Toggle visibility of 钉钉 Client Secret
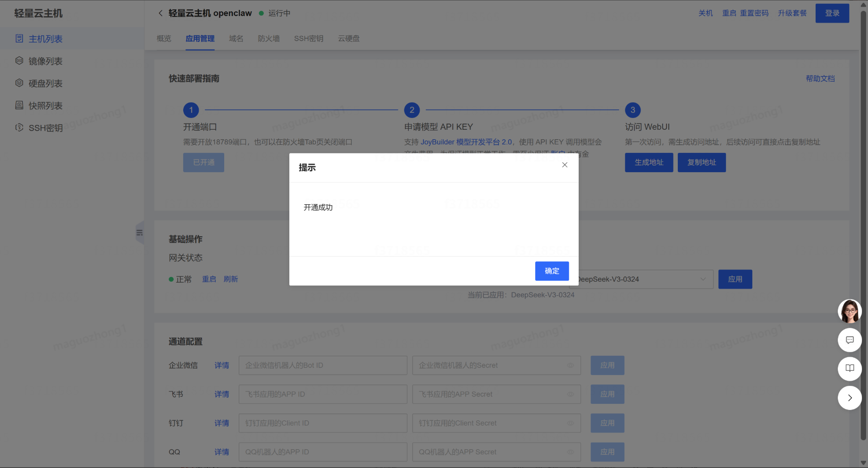868x468 pixels. (x=571, y=423)
